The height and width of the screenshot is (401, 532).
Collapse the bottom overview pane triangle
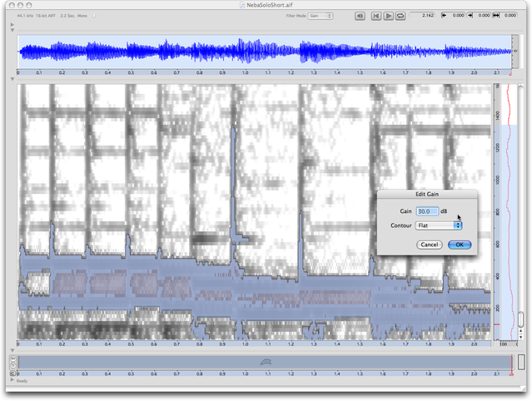pos(12,350)
